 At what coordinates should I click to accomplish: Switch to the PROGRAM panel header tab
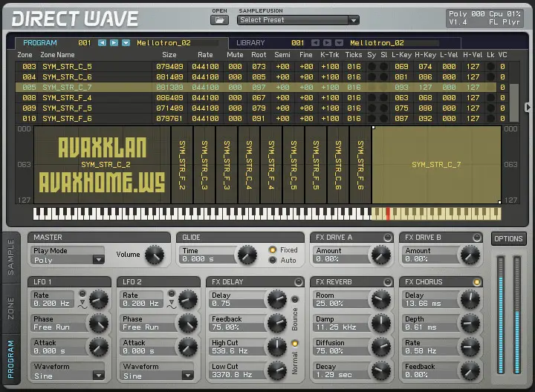pyautogui.click(x=40, y=43)
